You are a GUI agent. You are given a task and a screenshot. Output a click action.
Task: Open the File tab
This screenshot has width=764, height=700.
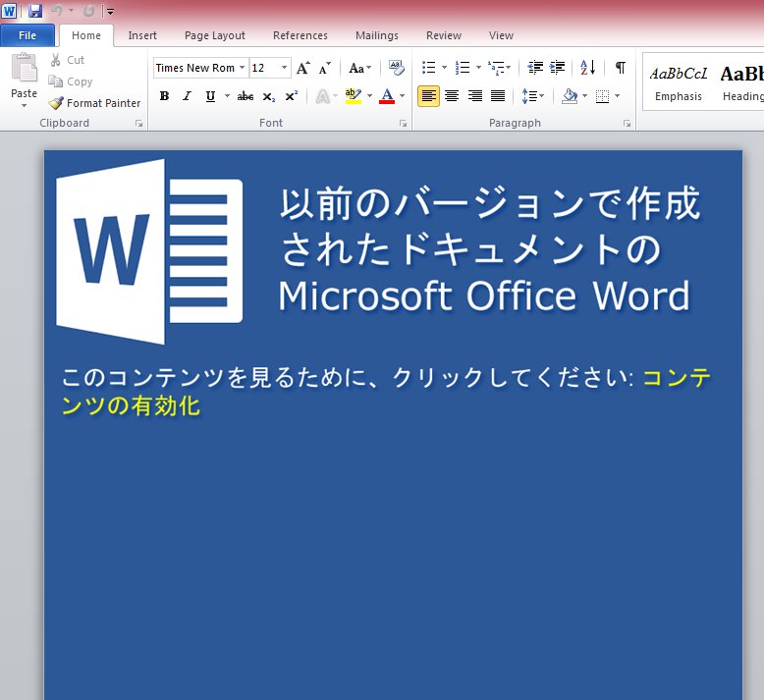click(27, 35)
